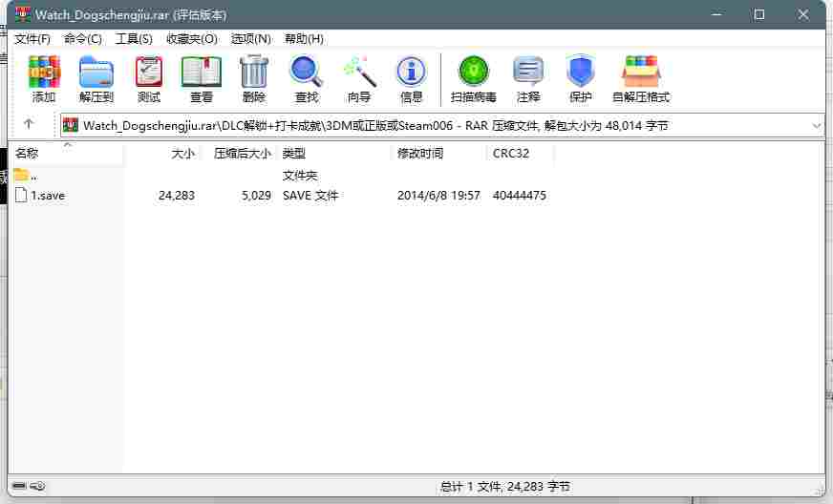Click the Delete (删除) trash icon
833x504 pixels.
[x=254, y=78]
